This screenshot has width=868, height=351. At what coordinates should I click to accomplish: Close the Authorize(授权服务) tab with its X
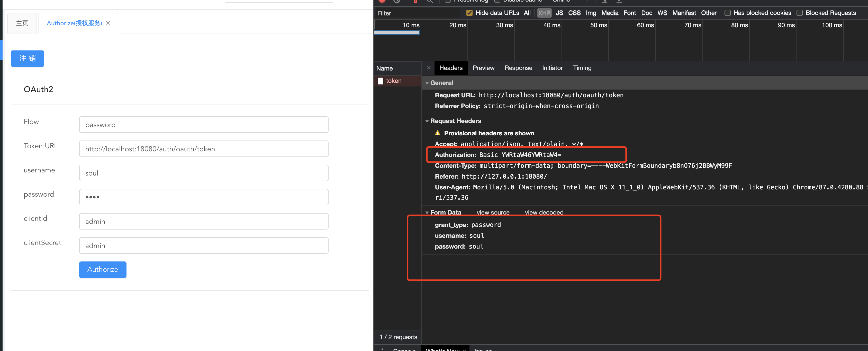point(108,23)
